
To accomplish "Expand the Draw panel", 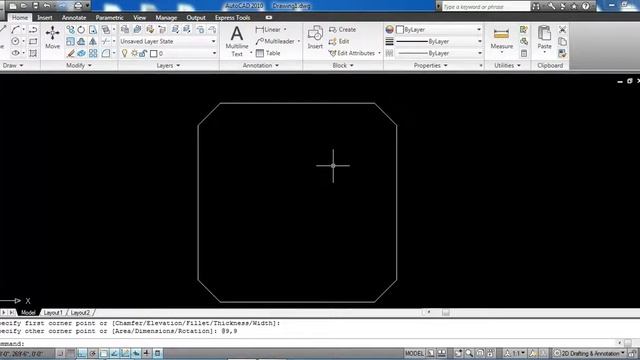I will click(x=13, y=65).
